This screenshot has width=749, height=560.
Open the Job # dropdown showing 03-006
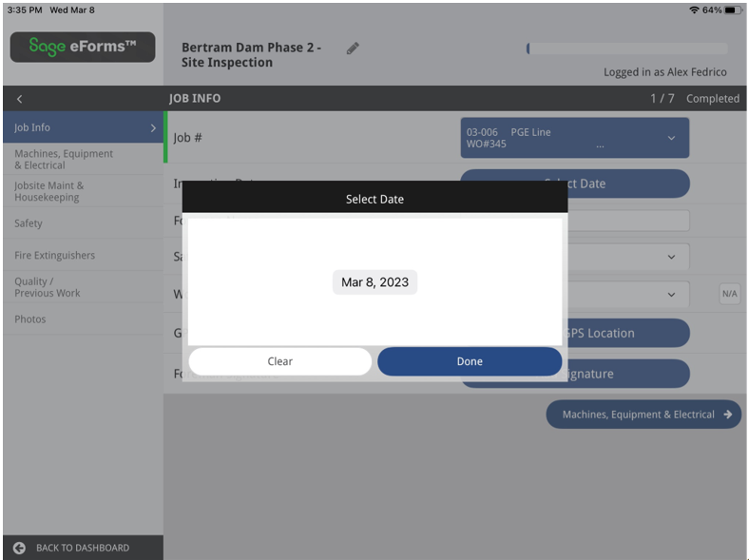[575, 138]
